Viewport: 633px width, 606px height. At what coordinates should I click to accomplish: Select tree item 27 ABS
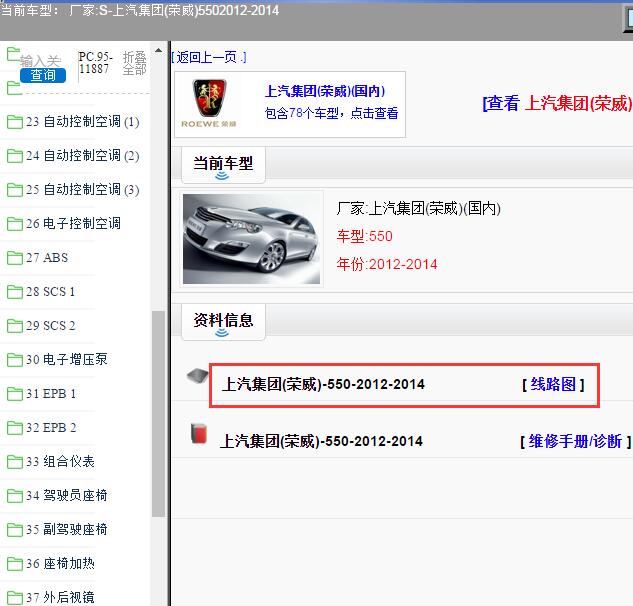(x=47, y=258)
